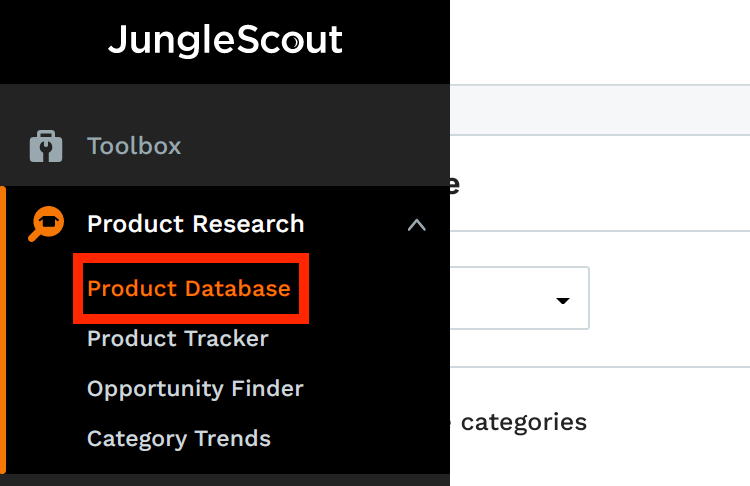Select the Product Research section label
The height and width of the screenshot is (486, 750).
(195, 224)
